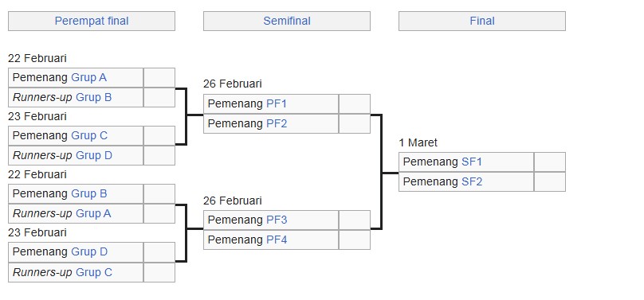The height and width of the screenshot is (300, 644).
Task: Click Grup C link beside last Runners-up
Action: [94, 272]
